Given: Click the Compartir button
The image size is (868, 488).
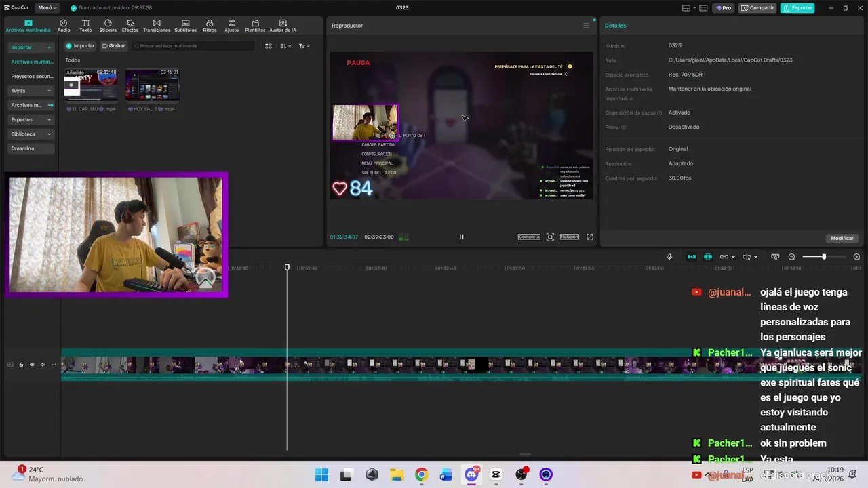Looking at the screenshot, I should click(757, 8).
